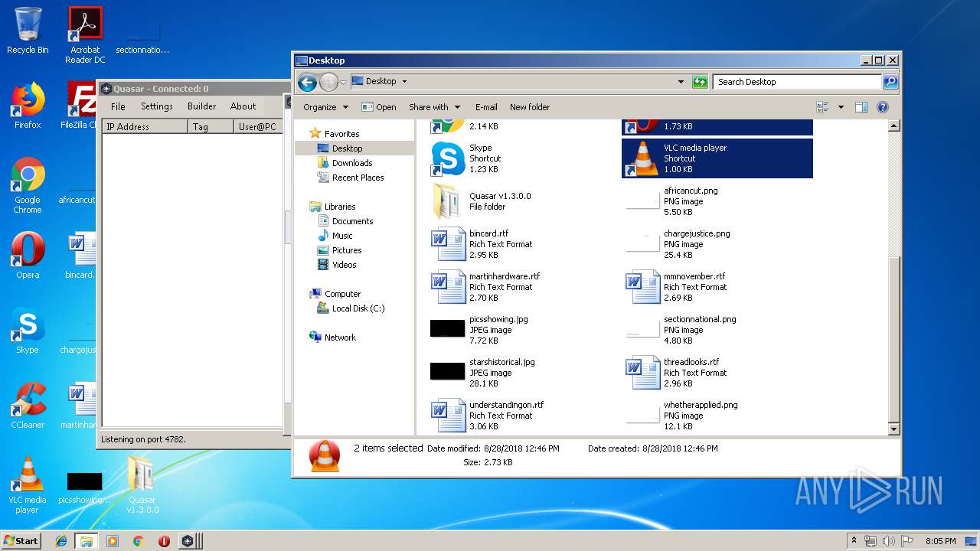980x551 pixels.
Task: Launch Google Chrome desktop shortcut
Action: 28,185
